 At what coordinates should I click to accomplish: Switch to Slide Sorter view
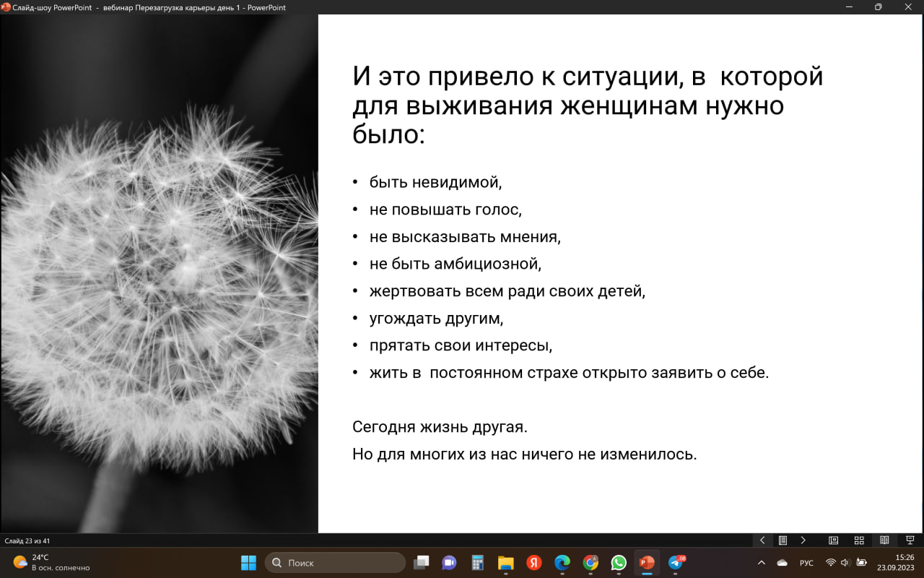tap(859, 540)
